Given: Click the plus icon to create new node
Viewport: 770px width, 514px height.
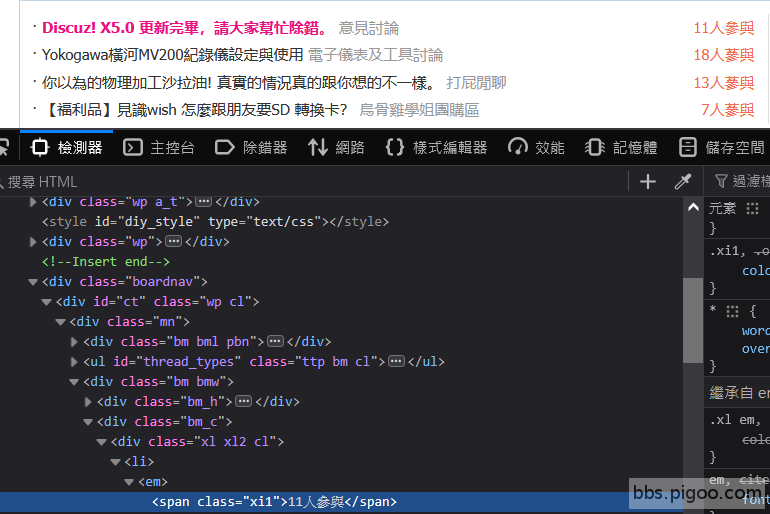Looking at the screenshot, I should pos(648,182).
